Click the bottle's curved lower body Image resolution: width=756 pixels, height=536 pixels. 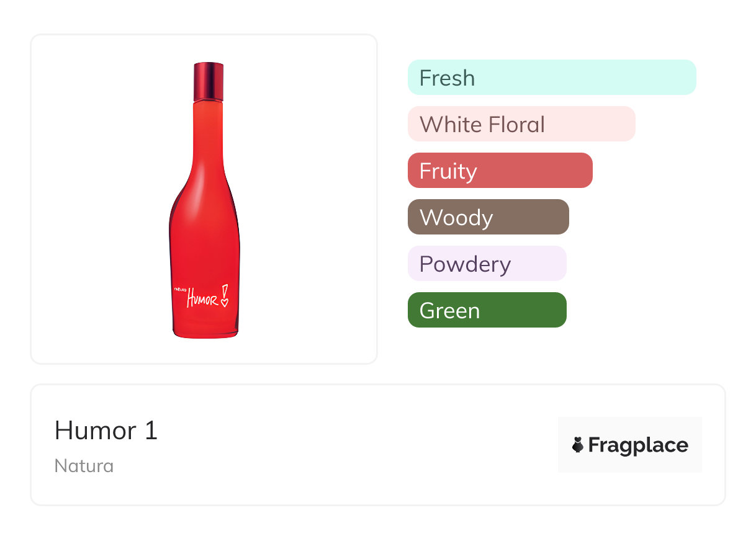204,242
